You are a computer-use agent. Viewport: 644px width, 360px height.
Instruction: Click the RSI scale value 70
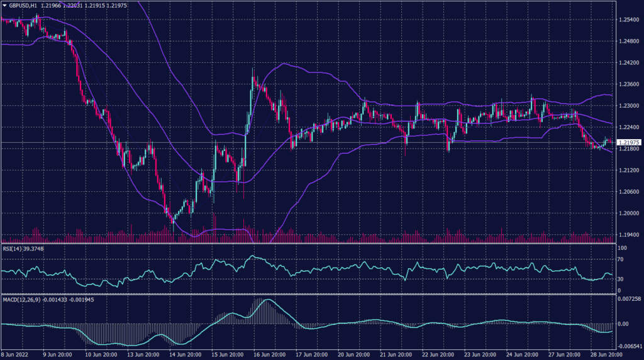[621, 259]
